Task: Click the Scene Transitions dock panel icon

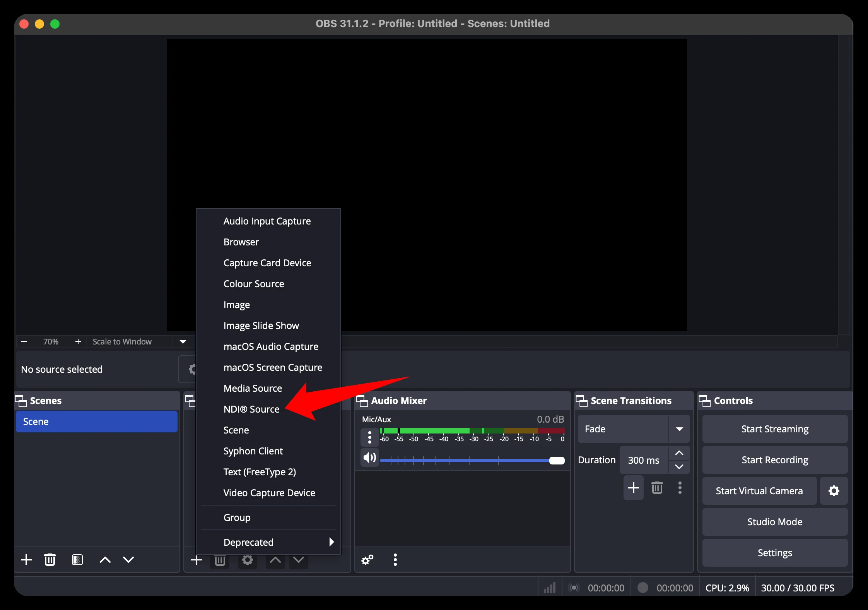Action: tap(582, 401)
